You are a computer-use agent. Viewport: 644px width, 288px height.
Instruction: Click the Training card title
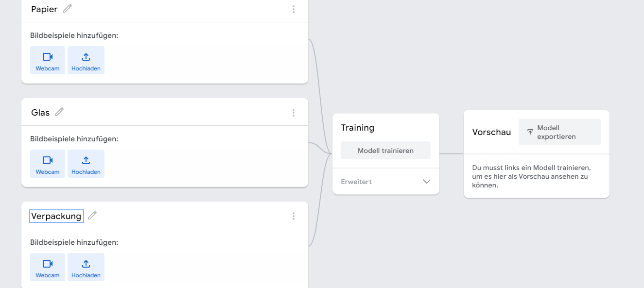(358, 128)
